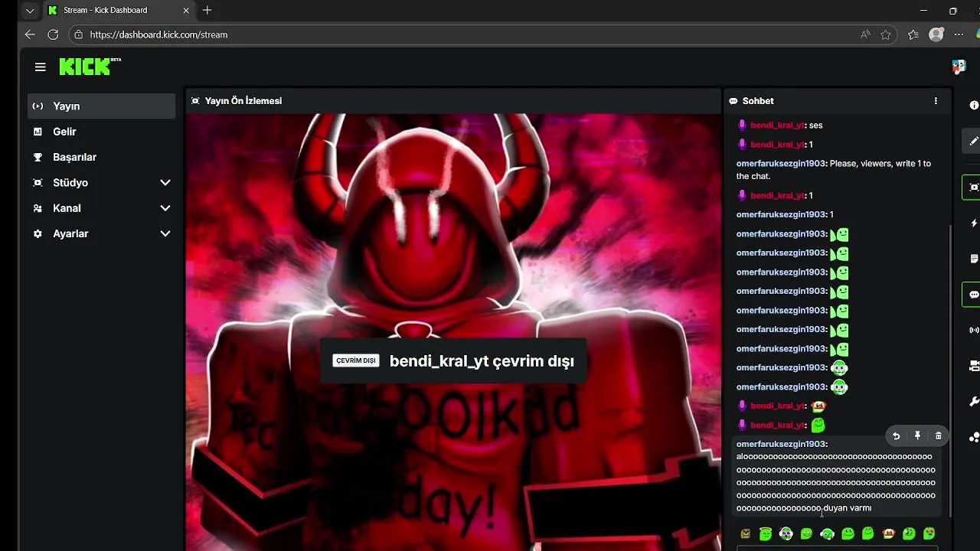Open Read aloud in address bar
Viewport: 980px width, 551px height.
click(x=865, y=34)
